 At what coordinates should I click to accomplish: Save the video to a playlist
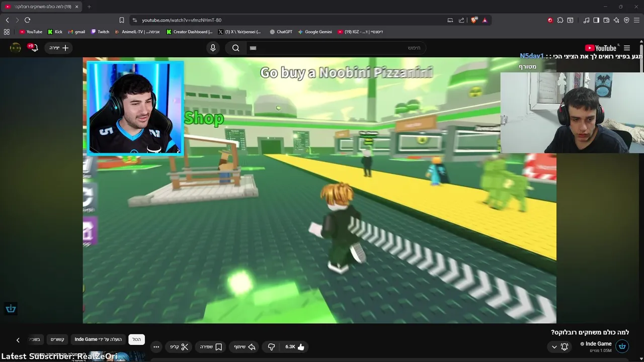[x=211, y=347]
